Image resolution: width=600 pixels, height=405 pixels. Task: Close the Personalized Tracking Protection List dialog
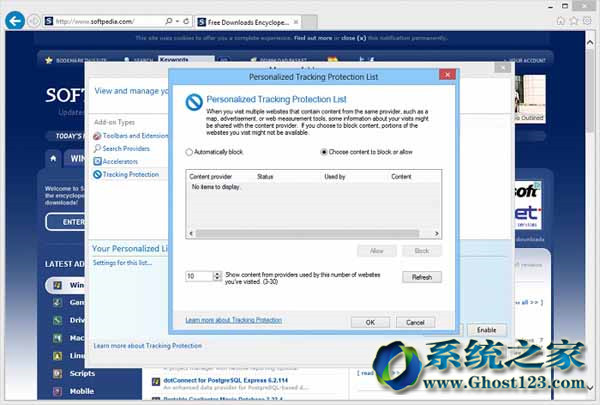point(447,75)
